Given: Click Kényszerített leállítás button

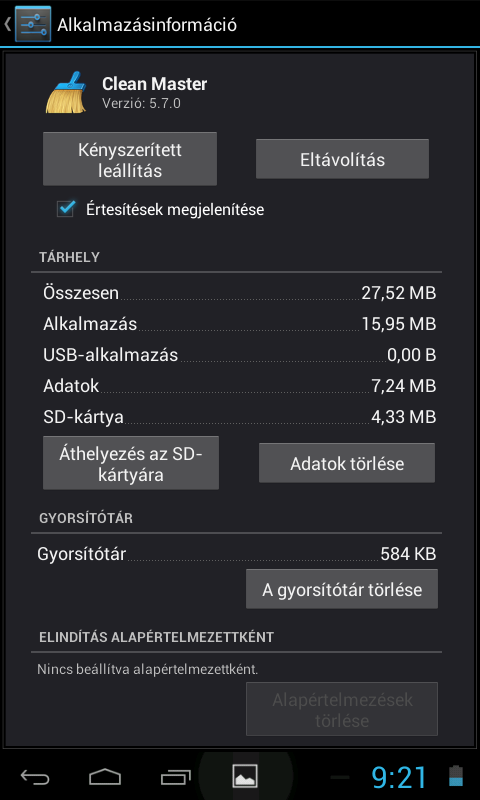Looking at the screenshot, I should tap(130, 160).
